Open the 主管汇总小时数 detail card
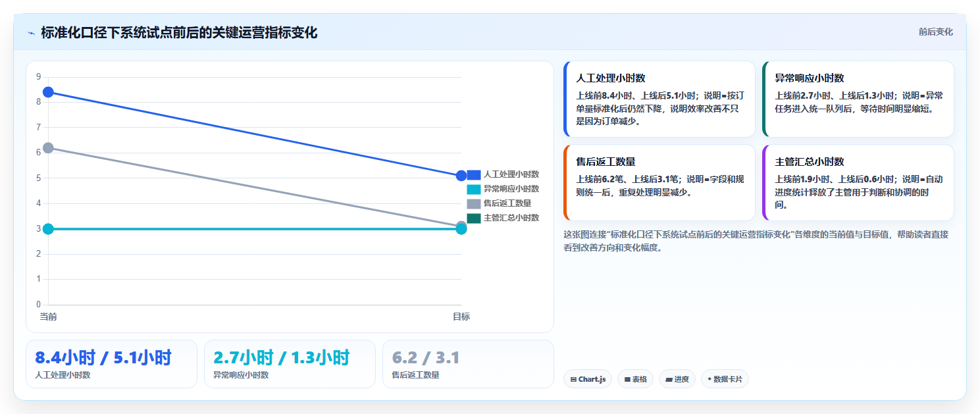Screen dimensions: 980x414 858,183
